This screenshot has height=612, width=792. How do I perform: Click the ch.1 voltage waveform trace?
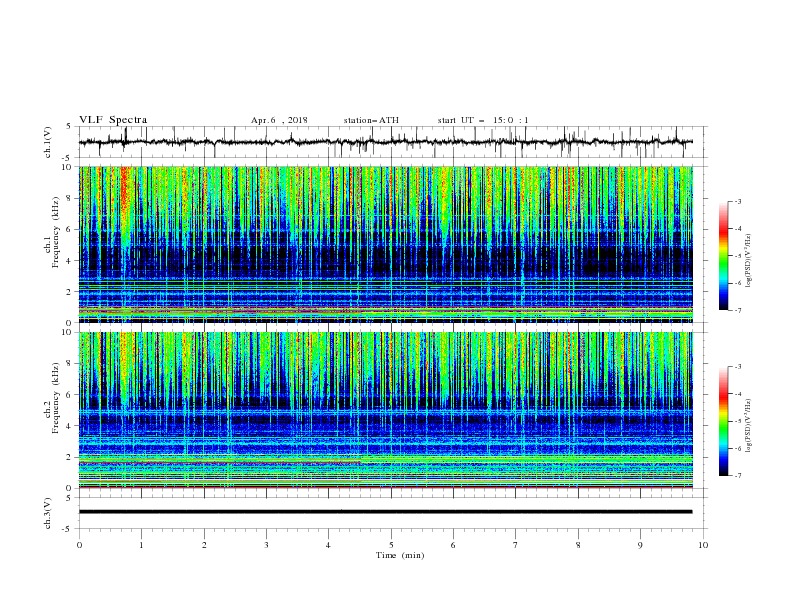(385, 142)
